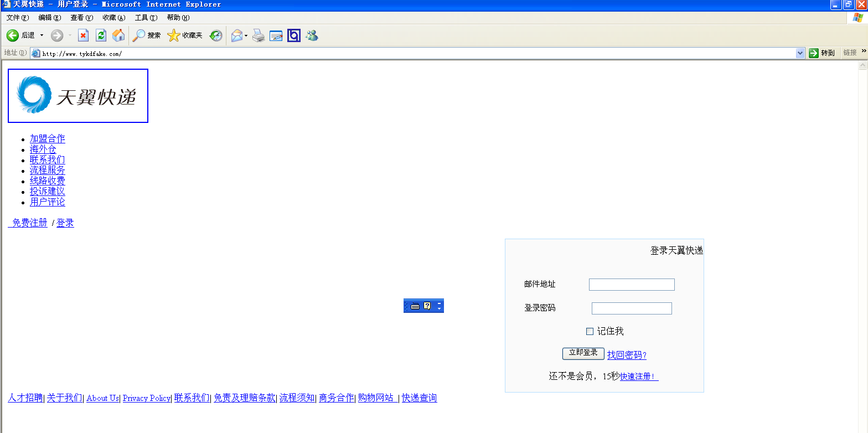Open the 快递查询 footer link
868x433 pixels.
[x=420, y=398]
